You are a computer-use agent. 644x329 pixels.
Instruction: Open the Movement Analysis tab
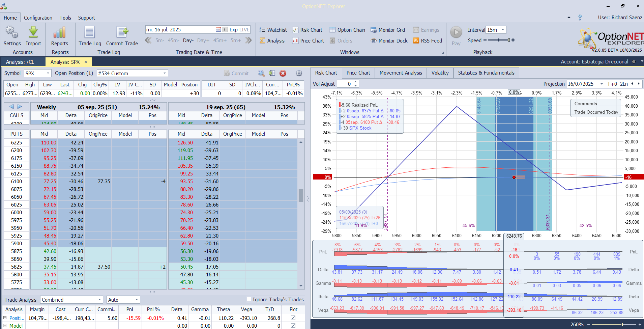(401, 73)
